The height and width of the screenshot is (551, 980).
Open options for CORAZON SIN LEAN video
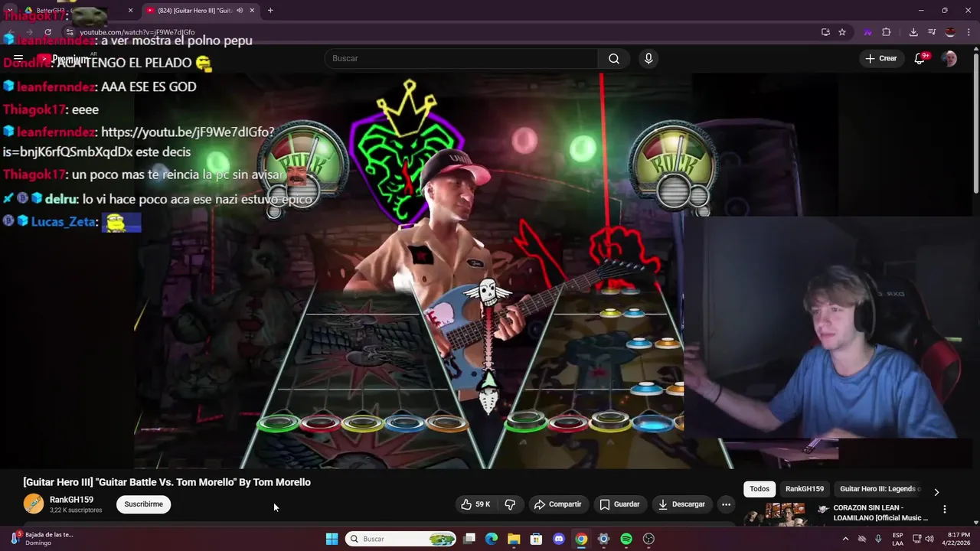click(x=944, y=509)
